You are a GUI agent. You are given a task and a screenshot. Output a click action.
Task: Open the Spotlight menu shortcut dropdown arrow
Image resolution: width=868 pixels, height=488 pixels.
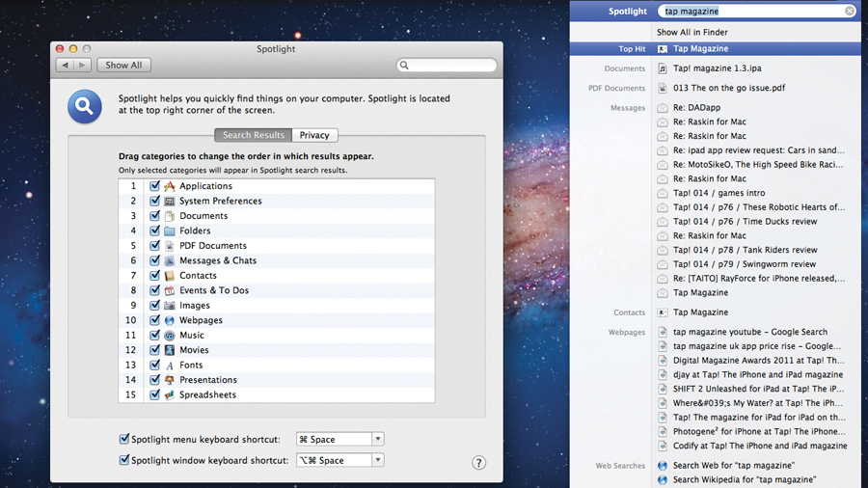pyautogui.click(x=378, y=440)
